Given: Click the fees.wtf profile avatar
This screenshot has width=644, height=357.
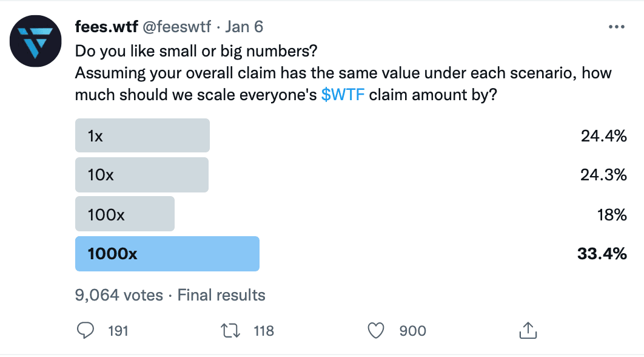Looking at the screenshot, I should pyautogui.click(x=35, y=41).
